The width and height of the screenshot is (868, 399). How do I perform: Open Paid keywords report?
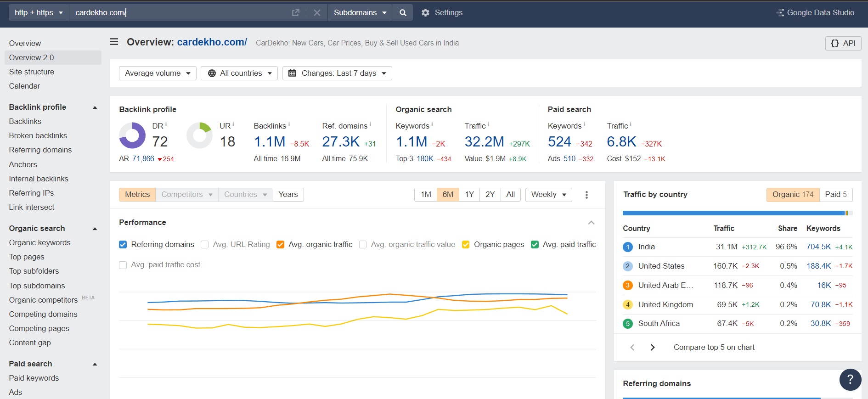click(x=34, y=378)
